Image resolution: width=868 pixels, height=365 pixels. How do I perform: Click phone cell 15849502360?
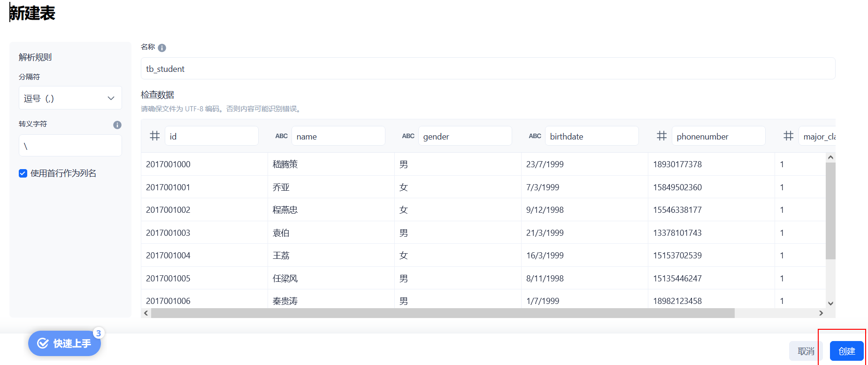(711, 187)
